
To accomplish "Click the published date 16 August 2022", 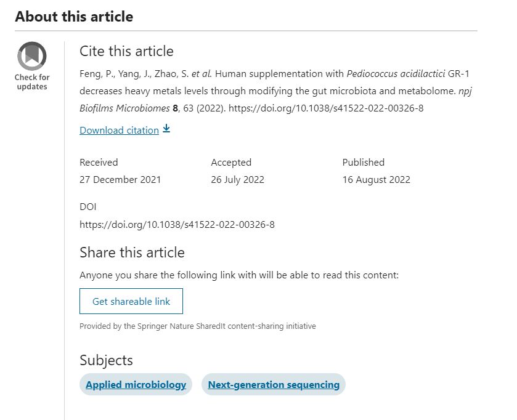I will point(376,180).
